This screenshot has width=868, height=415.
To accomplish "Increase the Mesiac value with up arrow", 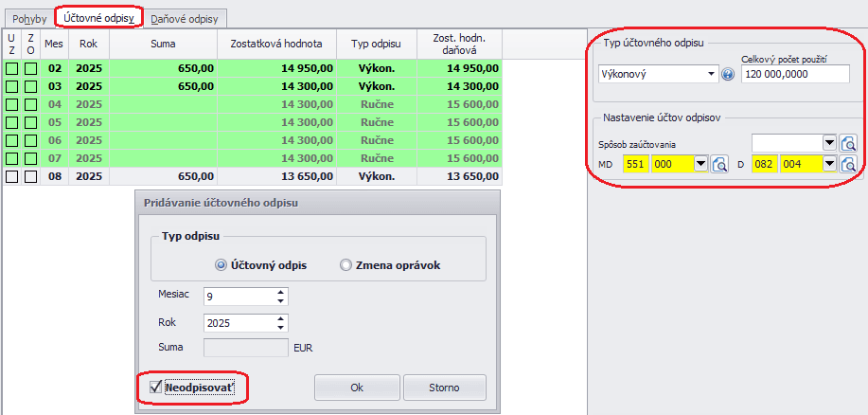I will (x=281, y=293).
